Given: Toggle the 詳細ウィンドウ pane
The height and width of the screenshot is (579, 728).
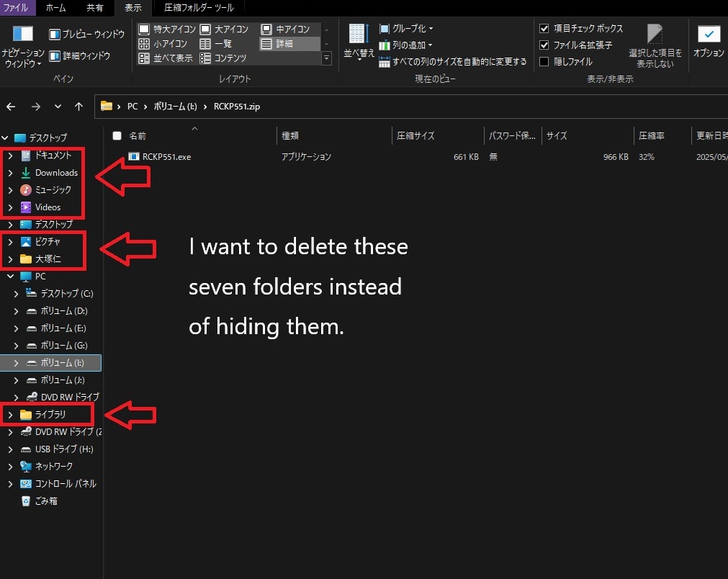Looking at the screenshot, I should point(80,55).
